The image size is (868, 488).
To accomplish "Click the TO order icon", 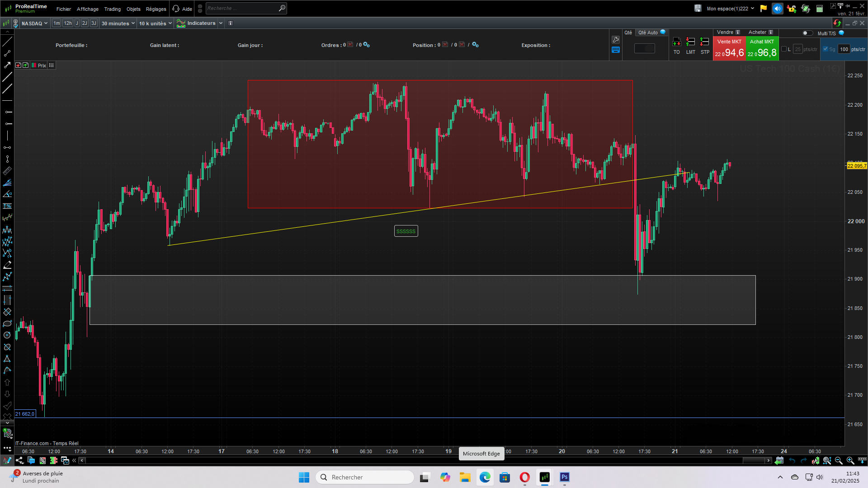I will (x=676, y=42).
